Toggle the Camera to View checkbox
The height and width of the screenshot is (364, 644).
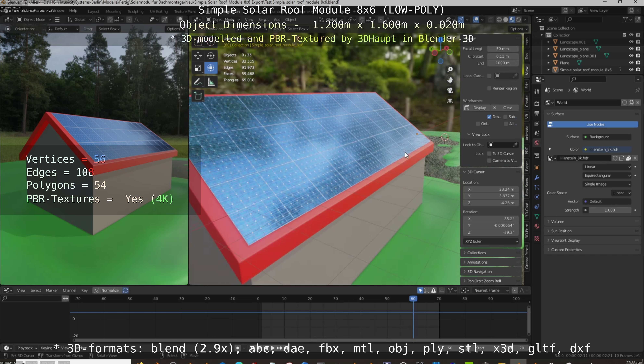(x=489, y=160)
